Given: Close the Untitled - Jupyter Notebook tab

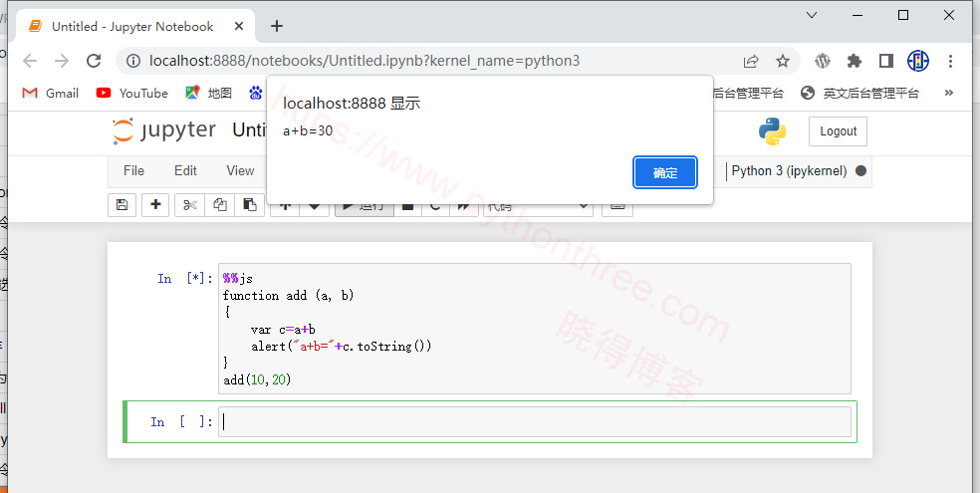Looking at the screenshot, I should coord(239,26).
